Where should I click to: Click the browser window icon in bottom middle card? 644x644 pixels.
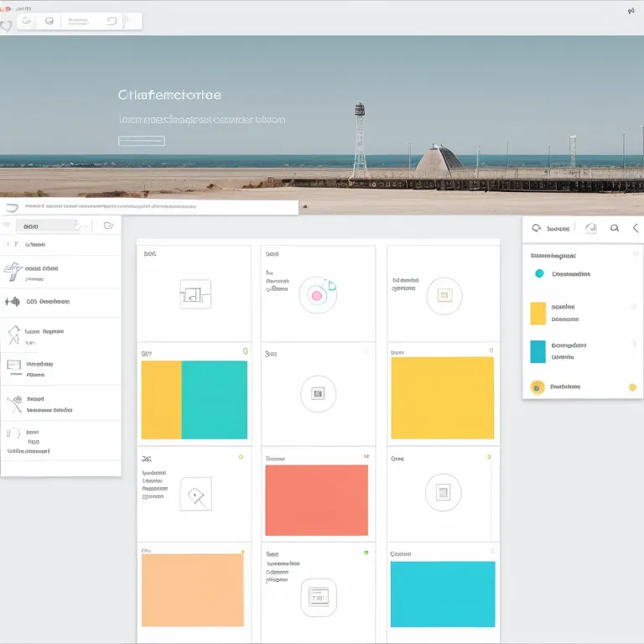click(x=319, y=597)
